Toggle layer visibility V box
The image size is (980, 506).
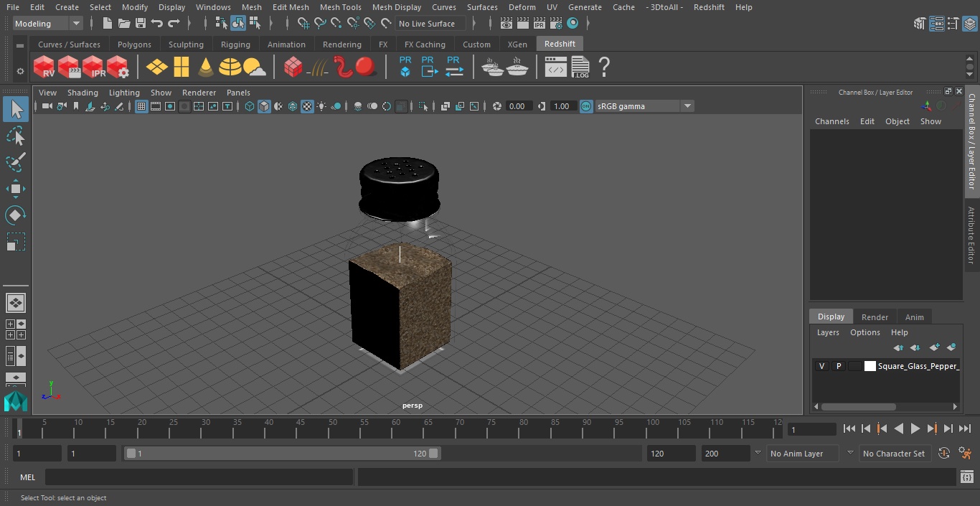click(822, 366)
